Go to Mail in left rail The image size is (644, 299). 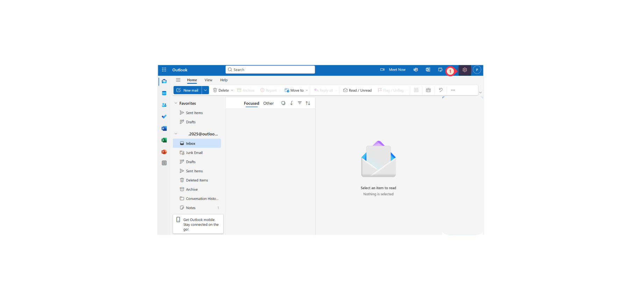[x=164, y=81]
